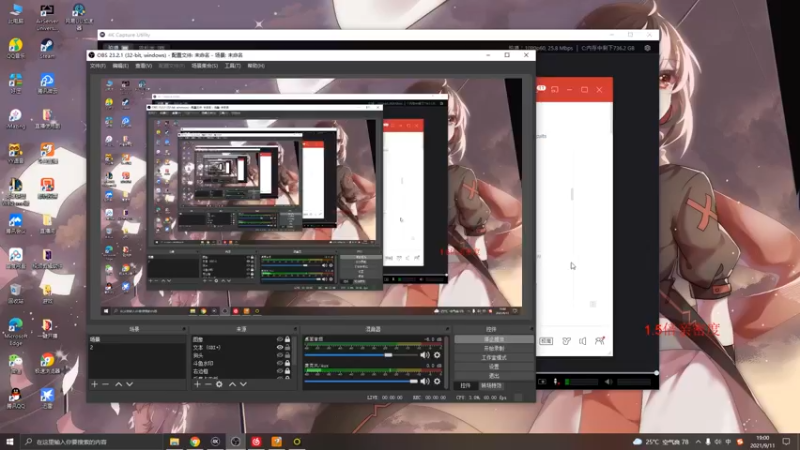The width and height of the screenshot is (800, 450).
Task: Move source down in the sources list
Action: coord(243,384)
